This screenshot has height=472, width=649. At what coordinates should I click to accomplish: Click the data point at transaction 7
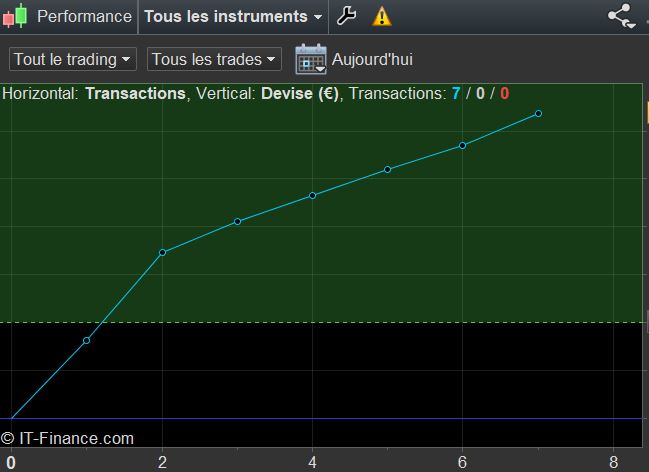click(x=538, y=113)
